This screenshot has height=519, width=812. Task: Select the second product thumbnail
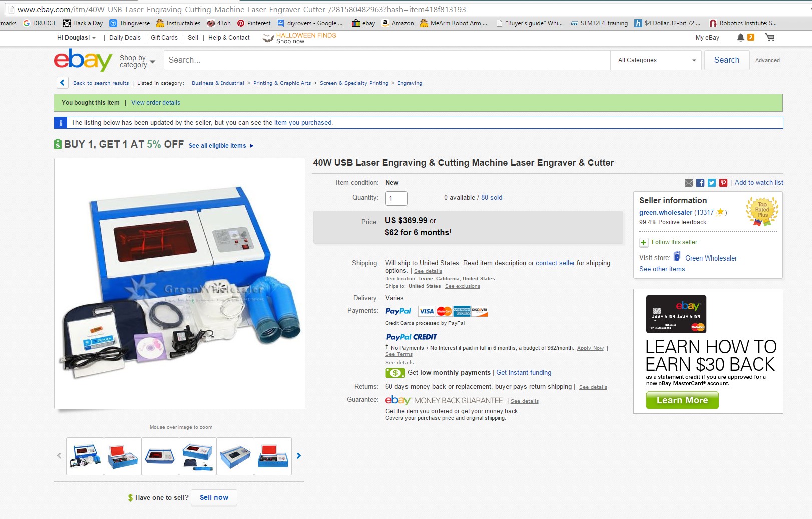click(123, 456)
